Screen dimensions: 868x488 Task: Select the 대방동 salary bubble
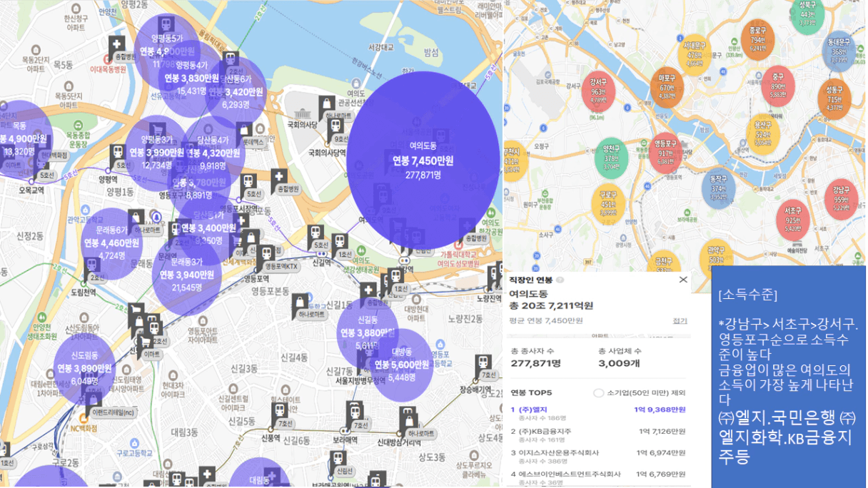tap(401, 364)
